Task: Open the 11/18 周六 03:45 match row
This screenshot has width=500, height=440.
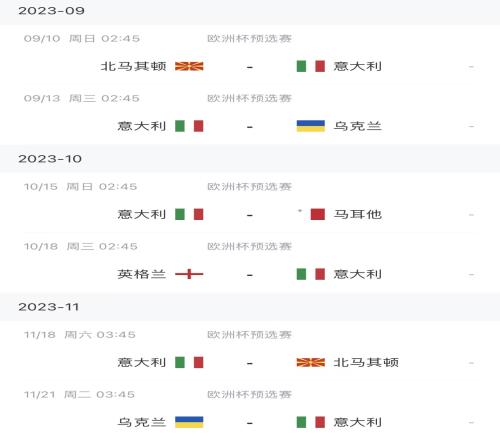Action: (250, 350)
